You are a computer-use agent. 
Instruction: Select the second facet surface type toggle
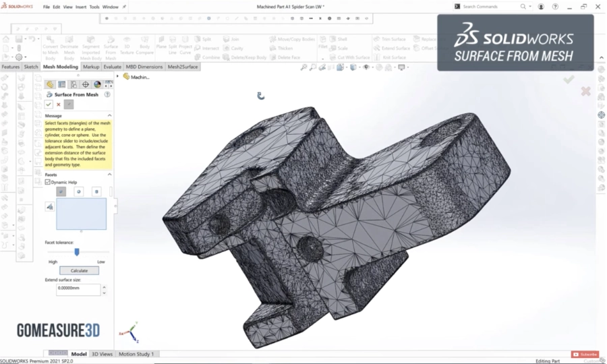point(79,191)
